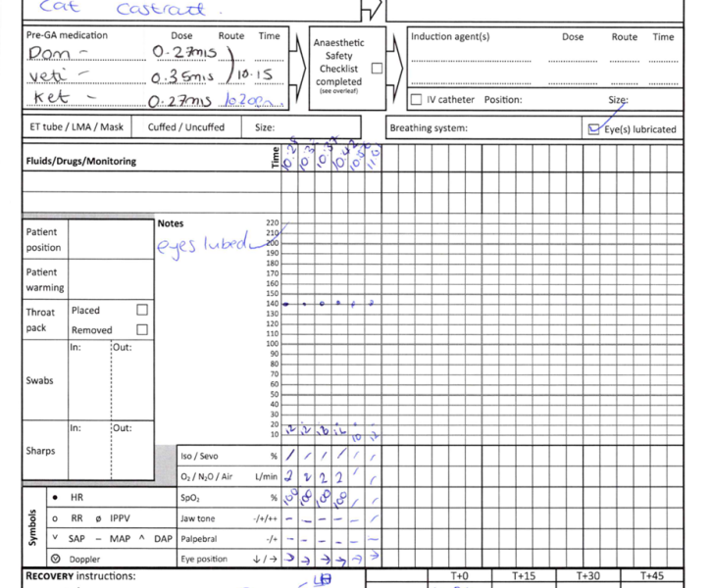711x588 pixels.
Task: Tick the IV catheter checkbox
Action: tap(416, 100)
